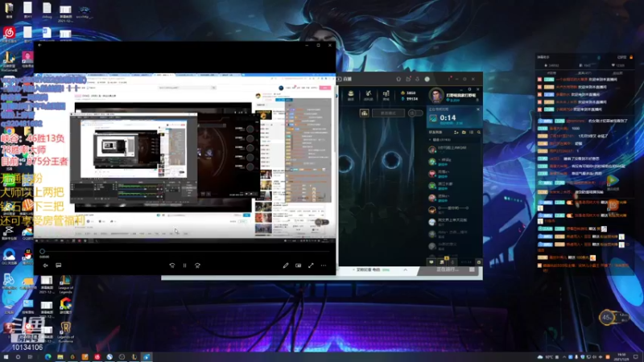This screenshot has height=362, width=644.
Task: Open the active video app in taskbar
Action: [147, 357]
